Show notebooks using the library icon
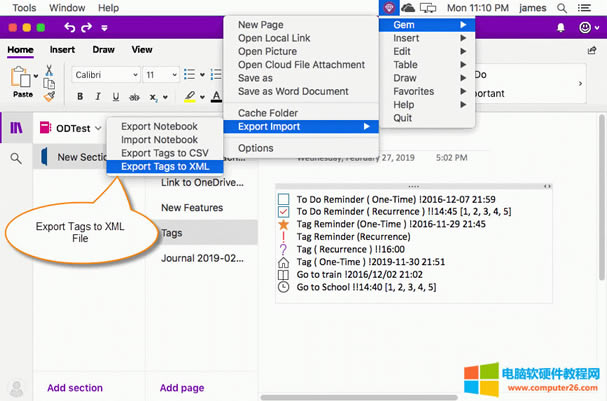Screen dimensions: 607x401 [16, 128]
